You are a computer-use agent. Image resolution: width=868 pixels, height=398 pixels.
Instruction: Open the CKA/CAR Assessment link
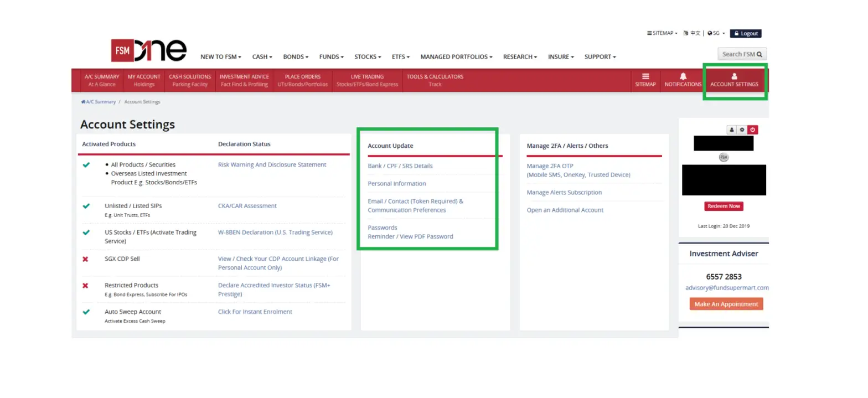coord(247,205)
